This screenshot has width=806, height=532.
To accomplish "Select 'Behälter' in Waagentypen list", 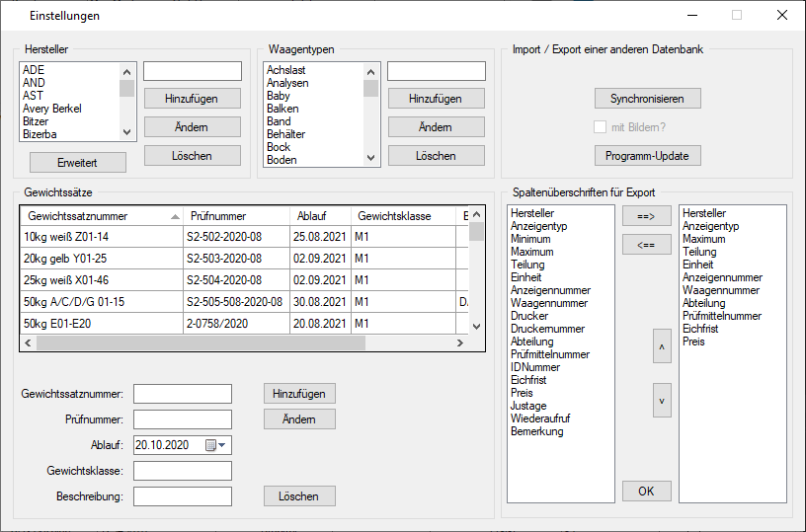I will click(x=285, y=134).
